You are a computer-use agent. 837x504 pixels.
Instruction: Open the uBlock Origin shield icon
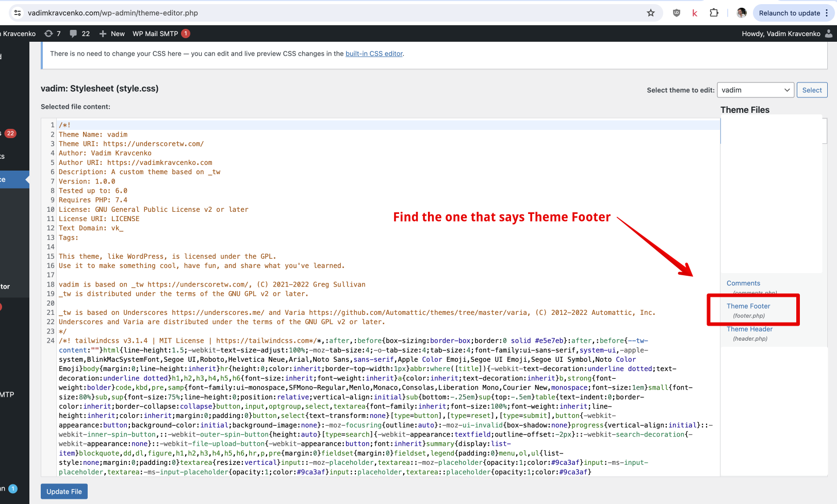676,13
